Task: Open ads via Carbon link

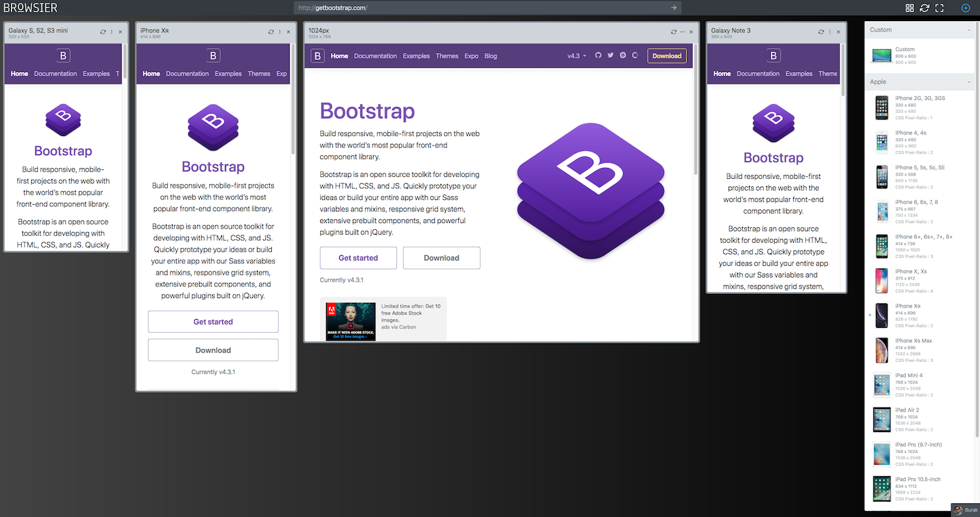Action: 398,327
